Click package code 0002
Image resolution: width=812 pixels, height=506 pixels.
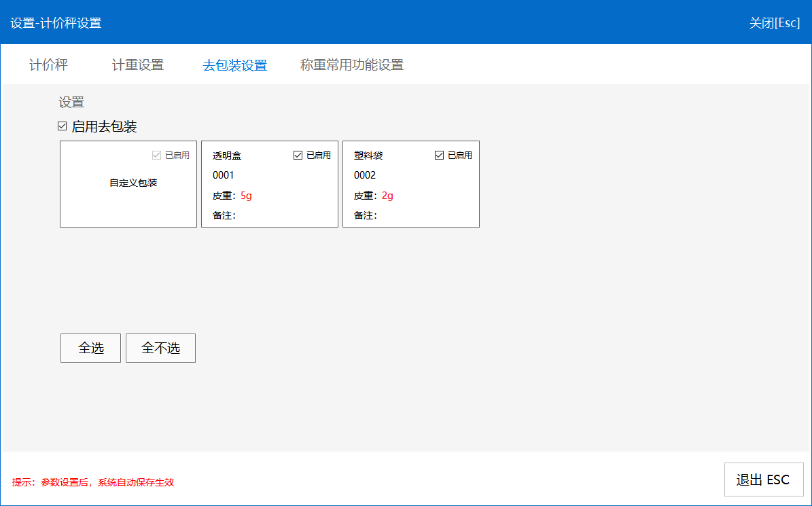(364, 175)
